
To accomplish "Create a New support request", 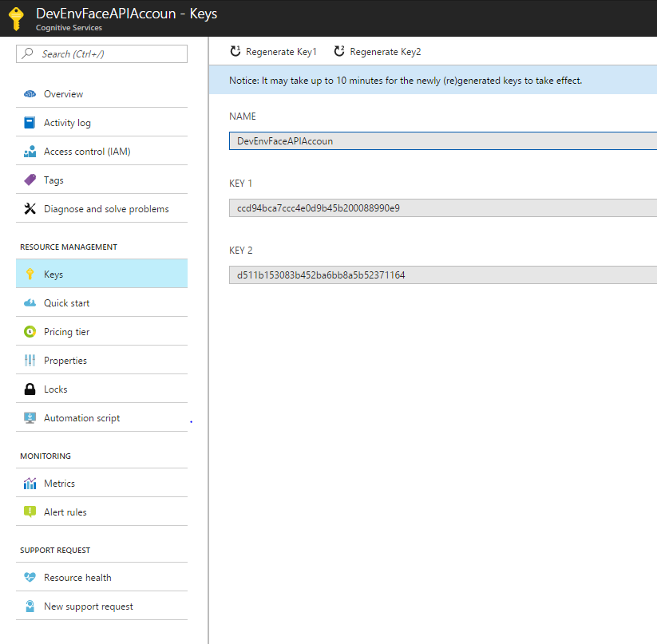I will click(x=102, y=606).
